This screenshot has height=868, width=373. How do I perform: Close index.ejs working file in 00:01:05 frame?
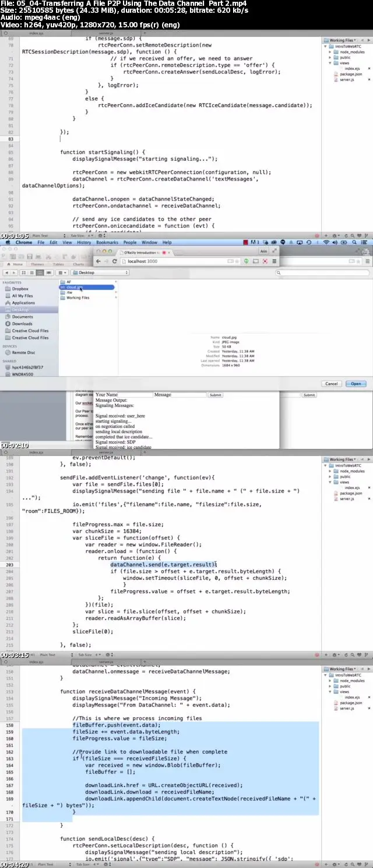click(368, 69)
